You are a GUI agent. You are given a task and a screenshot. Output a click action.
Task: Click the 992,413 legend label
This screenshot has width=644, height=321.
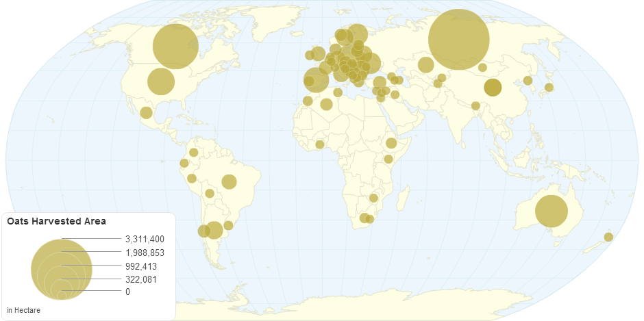coord(141,266)
